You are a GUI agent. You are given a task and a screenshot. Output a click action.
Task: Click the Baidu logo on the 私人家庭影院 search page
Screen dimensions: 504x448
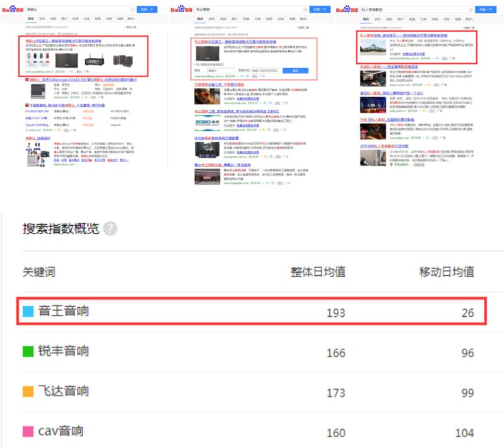pyautogui.click(x=347, y=9)
